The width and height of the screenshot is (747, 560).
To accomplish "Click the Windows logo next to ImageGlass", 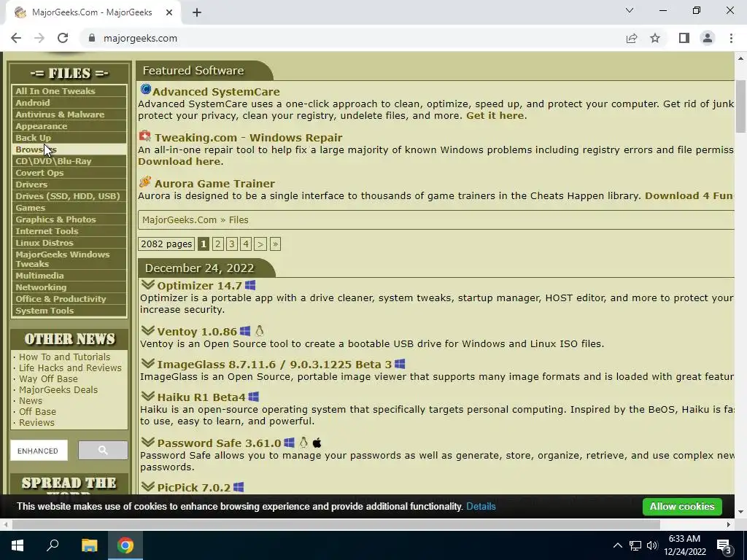I will (x=400, y=365).
